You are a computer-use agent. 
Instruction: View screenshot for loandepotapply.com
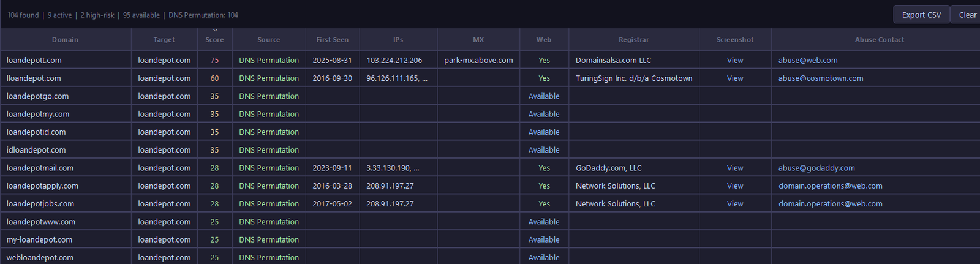(735, 186)
